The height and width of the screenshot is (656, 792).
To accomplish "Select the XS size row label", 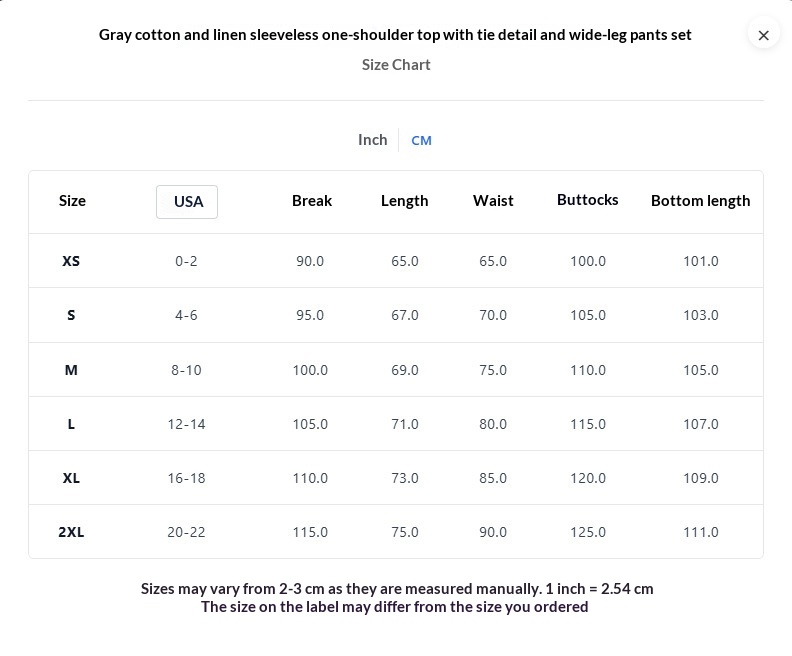I will click(x=71, y=261).
